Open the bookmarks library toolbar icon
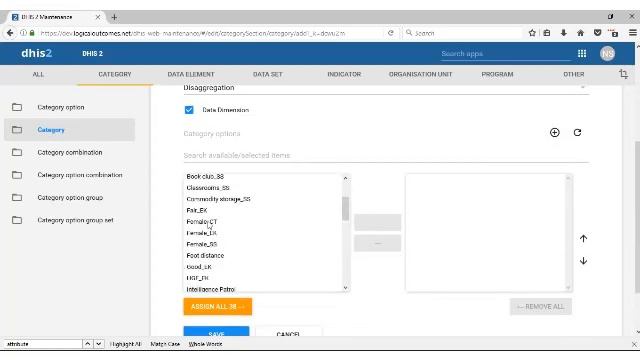The height and width of the screenshot is (360, 640). tap(547, 33)
